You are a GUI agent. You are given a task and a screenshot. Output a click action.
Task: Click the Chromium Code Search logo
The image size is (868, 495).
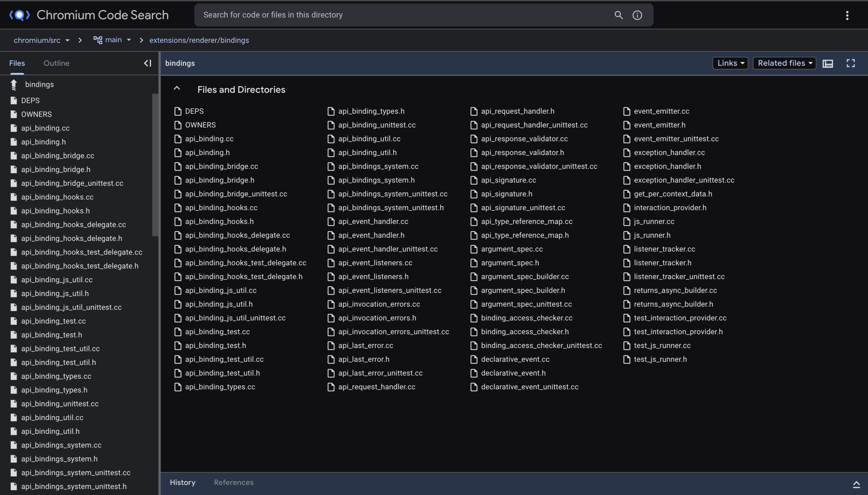point(19,15)
